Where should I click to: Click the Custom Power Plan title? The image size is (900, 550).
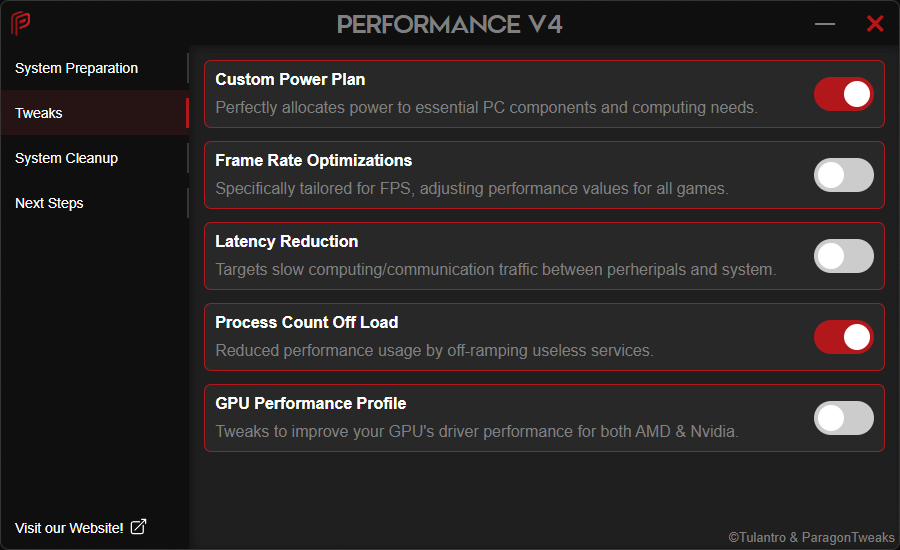[290, 80]
